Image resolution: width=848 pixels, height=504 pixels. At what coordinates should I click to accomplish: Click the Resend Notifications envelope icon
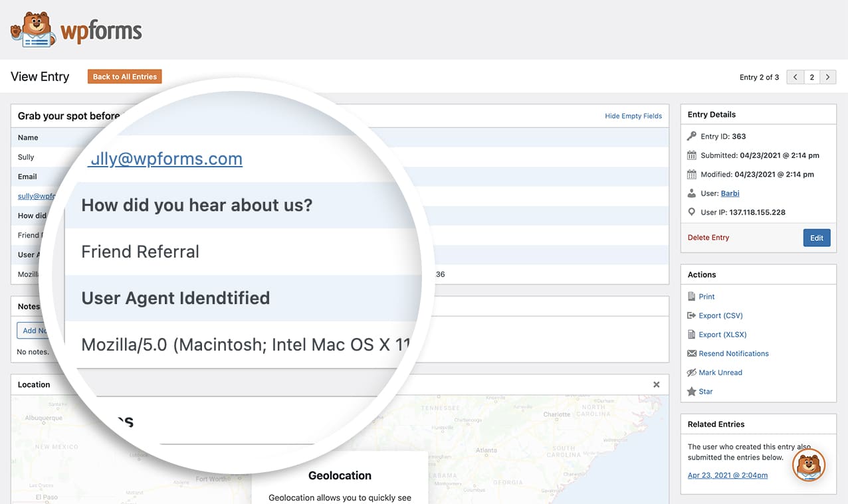(x=691, y=353)
